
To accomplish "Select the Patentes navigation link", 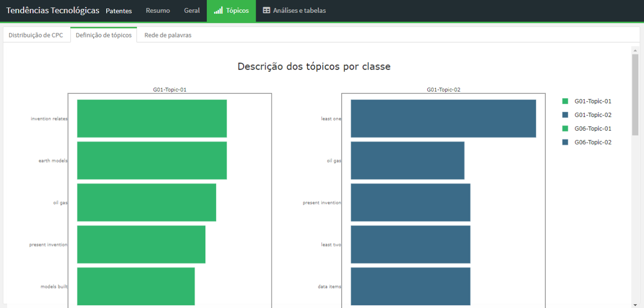I will [x=119, y=11].
